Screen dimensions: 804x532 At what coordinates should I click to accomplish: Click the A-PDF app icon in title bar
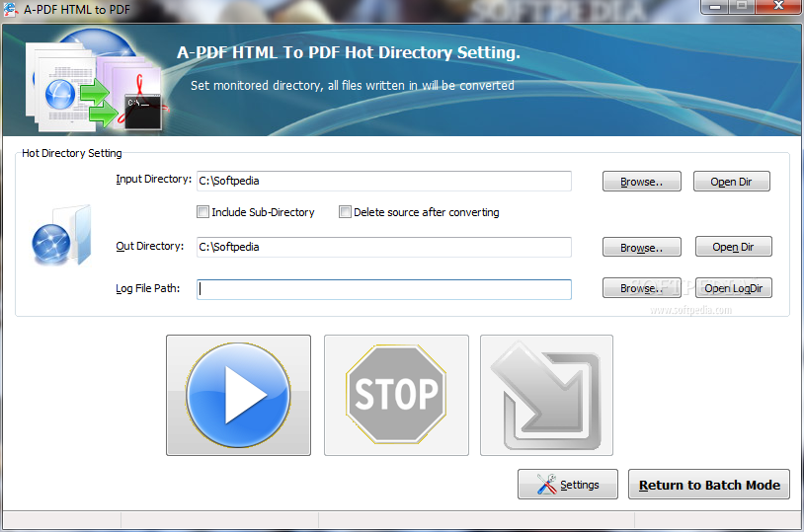(10, 9)
